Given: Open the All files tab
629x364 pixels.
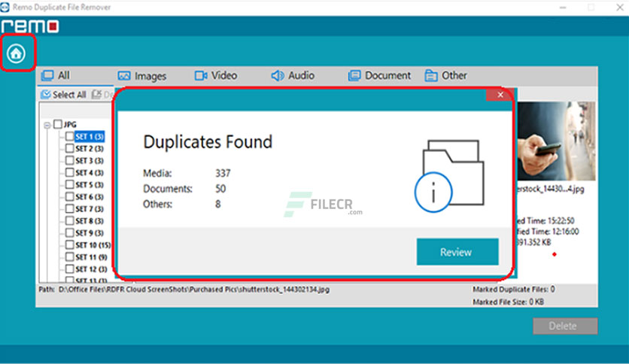Looking at the screenshot, I should pos(56,75).
